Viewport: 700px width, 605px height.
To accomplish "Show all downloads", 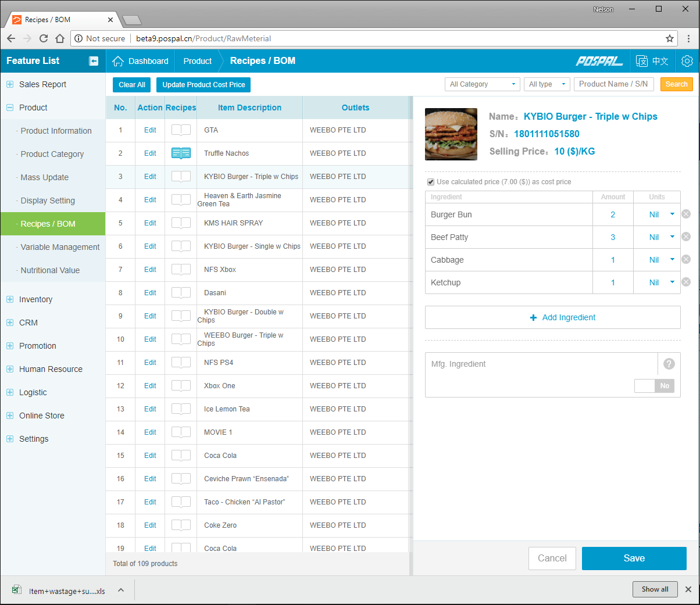I will pyautogui.click(x=655, y=589).
